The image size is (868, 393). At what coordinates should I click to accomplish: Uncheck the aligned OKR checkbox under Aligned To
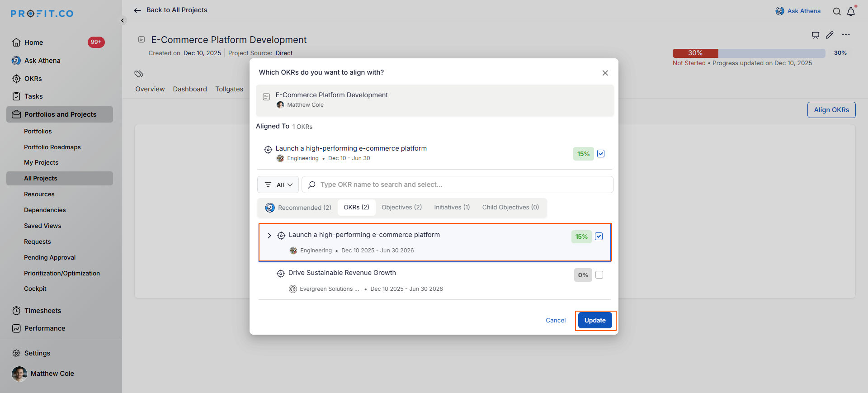(601, 154)
